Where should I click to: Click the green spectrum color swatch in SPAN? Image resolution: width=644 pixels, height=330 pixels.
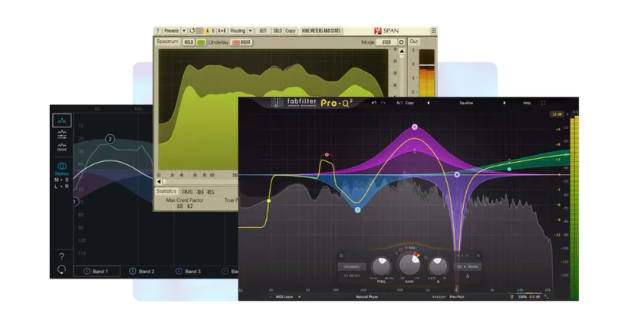(201, 42)
